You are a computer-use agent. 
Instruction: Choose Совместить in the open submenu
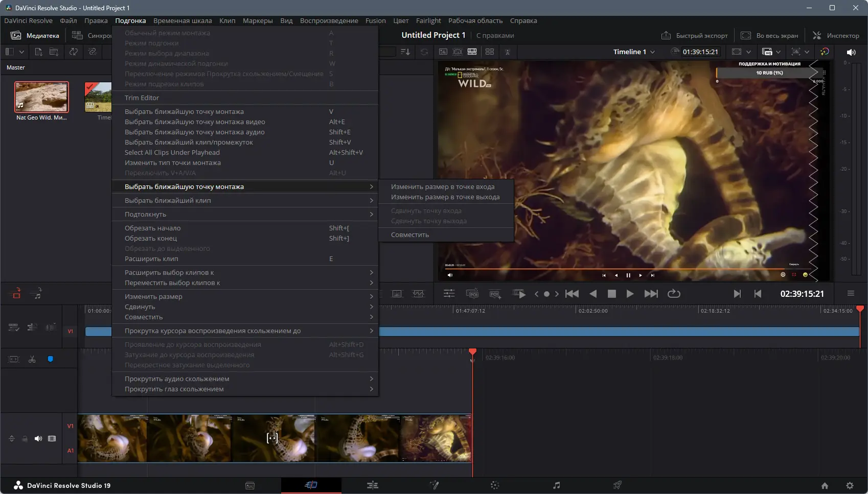tap(410, 235)
